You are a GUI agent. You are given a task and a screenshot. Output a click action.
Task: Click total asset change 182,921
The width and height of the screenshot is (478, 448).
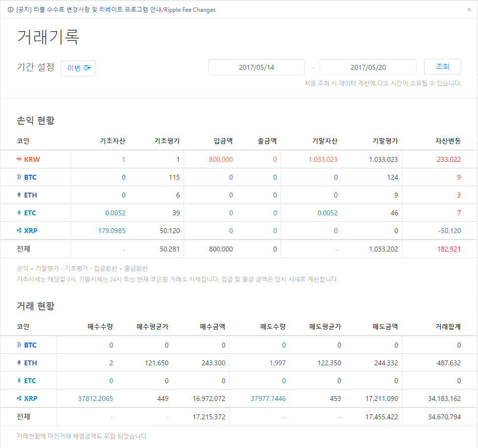449,249
